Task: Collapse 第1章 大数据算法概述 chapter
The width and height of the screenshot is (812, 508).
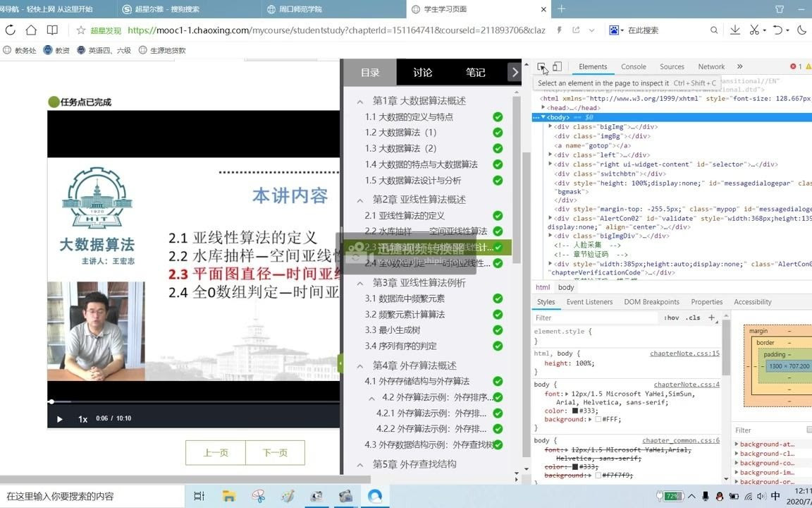Action: click(360, 102)
